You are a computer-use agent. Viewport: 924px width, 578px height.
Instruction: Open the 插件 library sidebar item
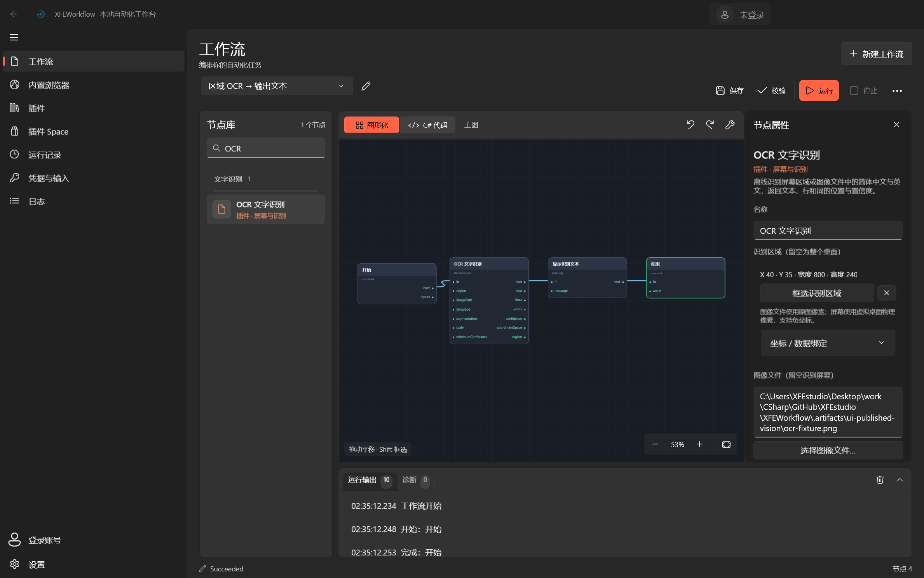point(93,108)
